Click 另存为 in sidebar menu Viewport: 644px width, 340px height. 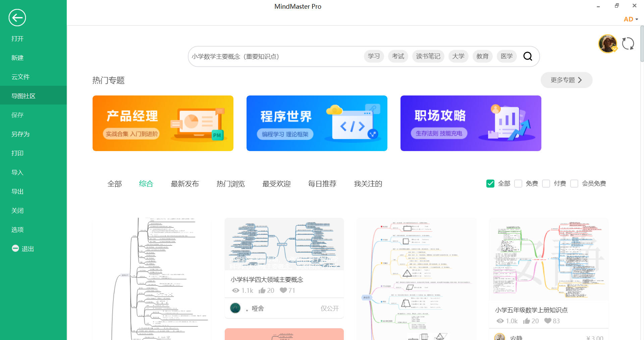[x=33, y=134]
